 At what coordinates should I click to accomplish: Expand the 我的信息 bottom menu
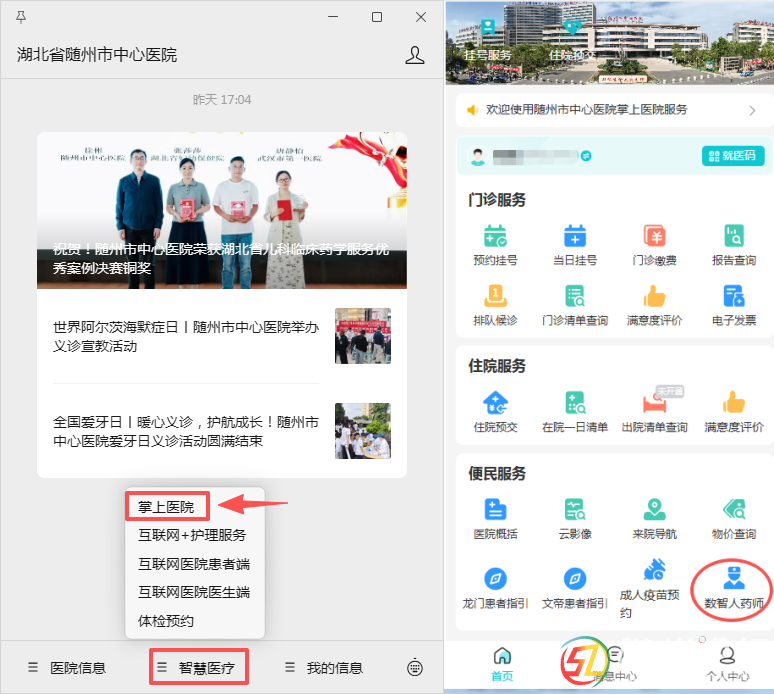(x=324, y=667)
